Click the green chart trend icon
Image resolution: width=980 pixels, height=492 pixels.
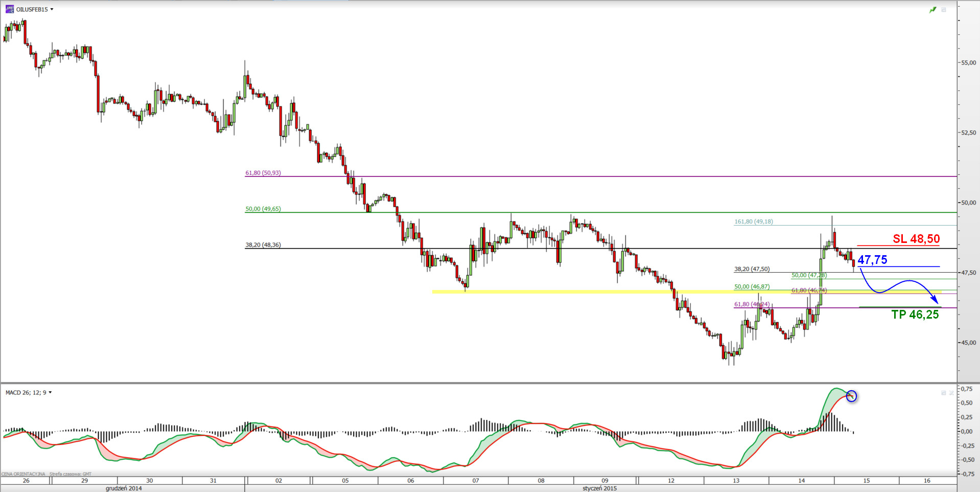[932, 10]
